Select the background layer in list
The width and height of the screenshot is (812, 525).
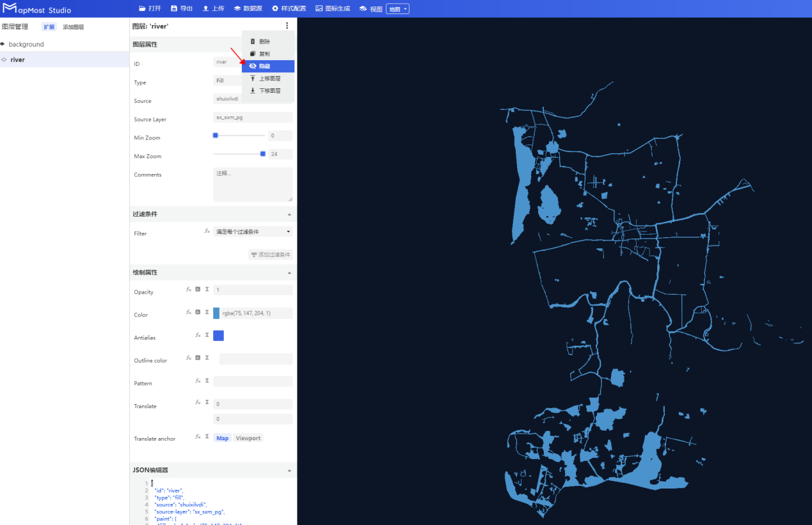pos(26,44)
